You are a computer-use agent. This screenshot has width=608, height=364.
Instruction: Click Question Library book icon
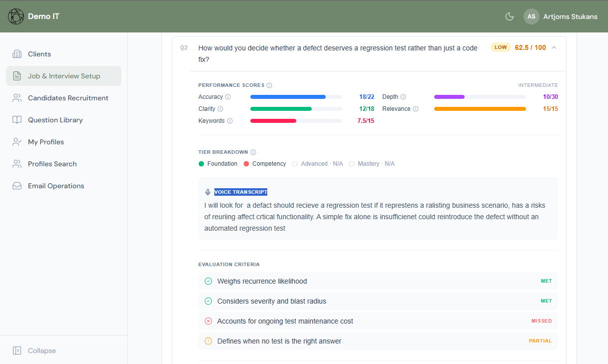coord(17,120)
